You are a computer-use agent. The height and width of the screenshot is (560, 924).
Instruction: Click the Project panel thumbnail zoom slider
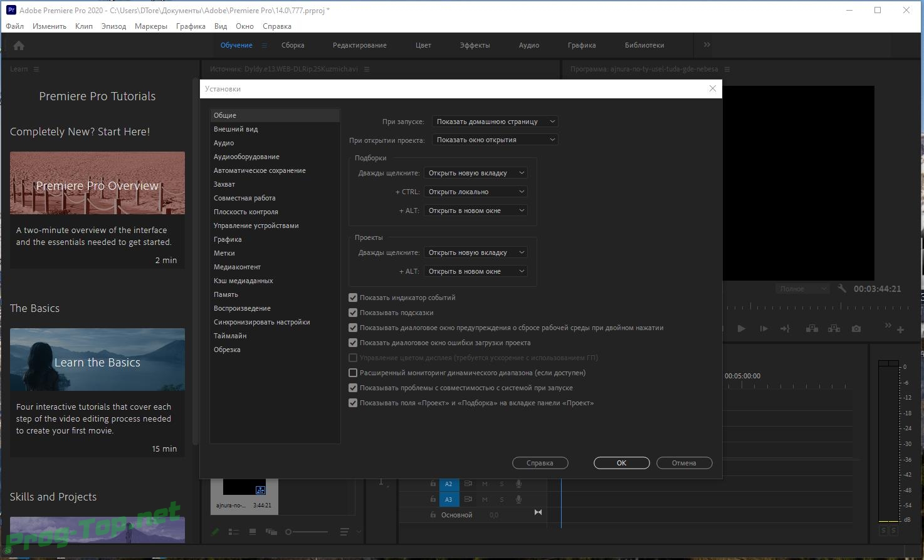coord(307,532)
